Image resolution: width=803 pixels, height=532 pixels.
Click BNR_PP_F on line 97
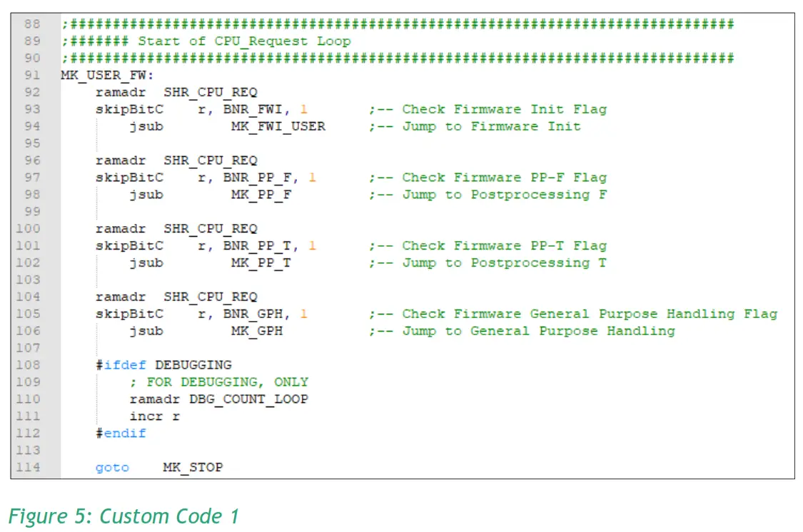[x=257, y=178]
